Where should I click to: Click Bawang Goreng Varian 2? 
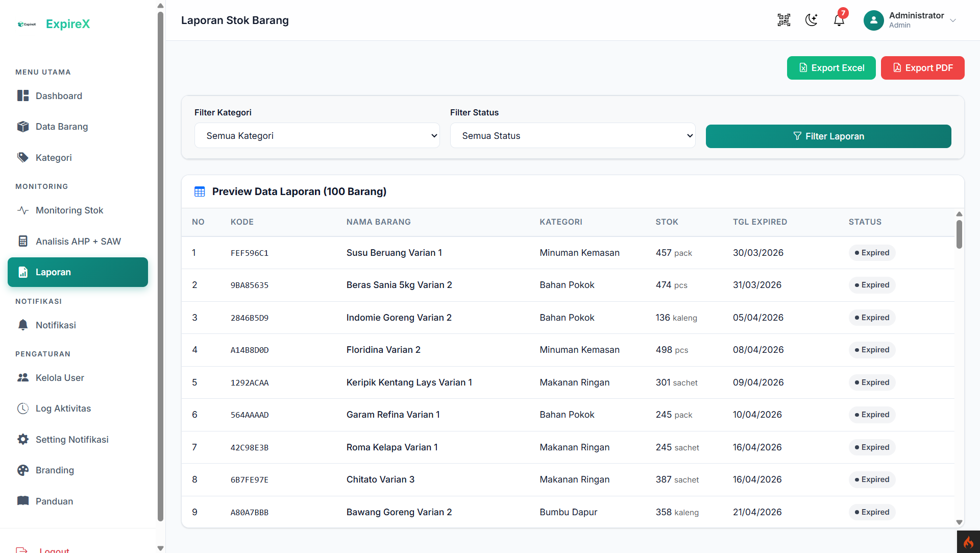tap(399, 512)
